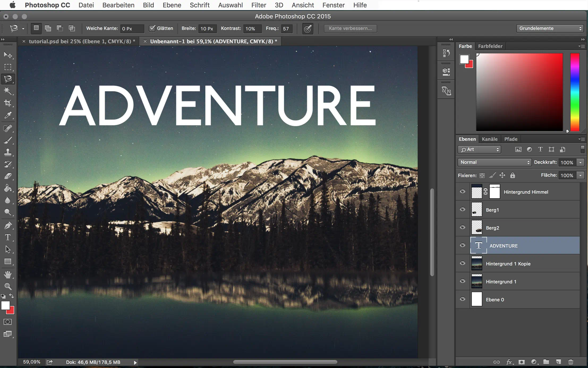This screenshot has width=588, height=368.
Task: Expand the Deckkraft opacity arrow
Action: pos(581,162)
